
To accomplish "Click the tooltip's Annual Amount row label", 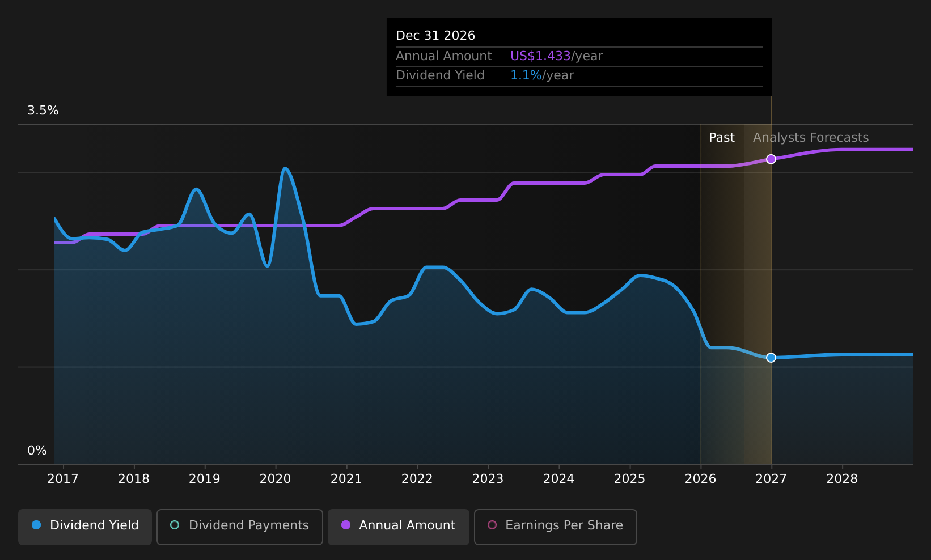I will [x=444, y=56].
